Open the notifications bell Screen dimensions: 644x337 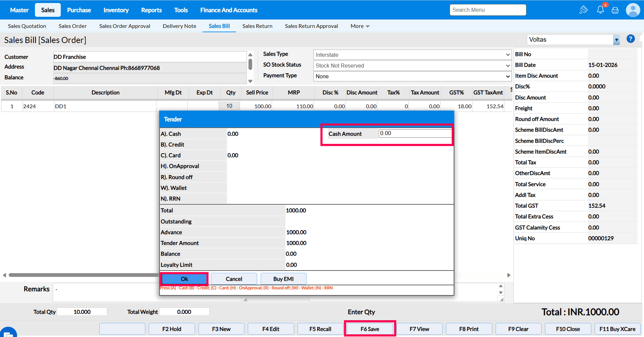600,10
